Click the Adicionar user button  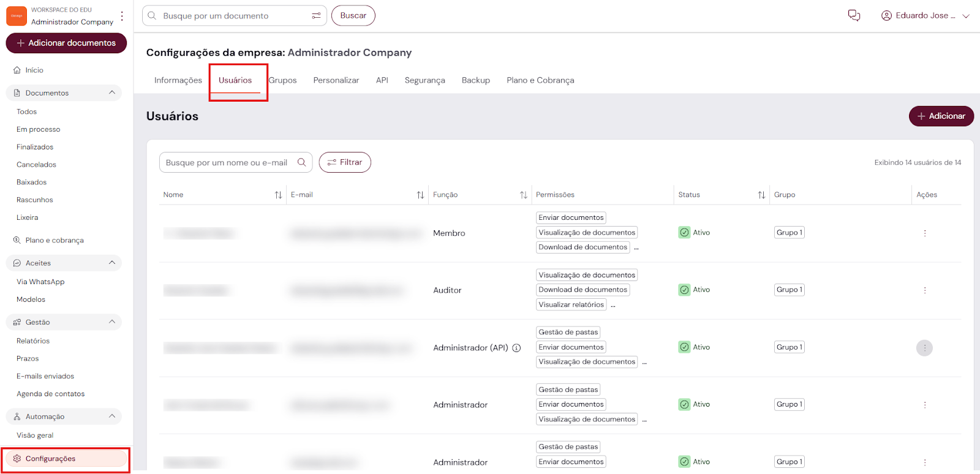pos(941,116)
